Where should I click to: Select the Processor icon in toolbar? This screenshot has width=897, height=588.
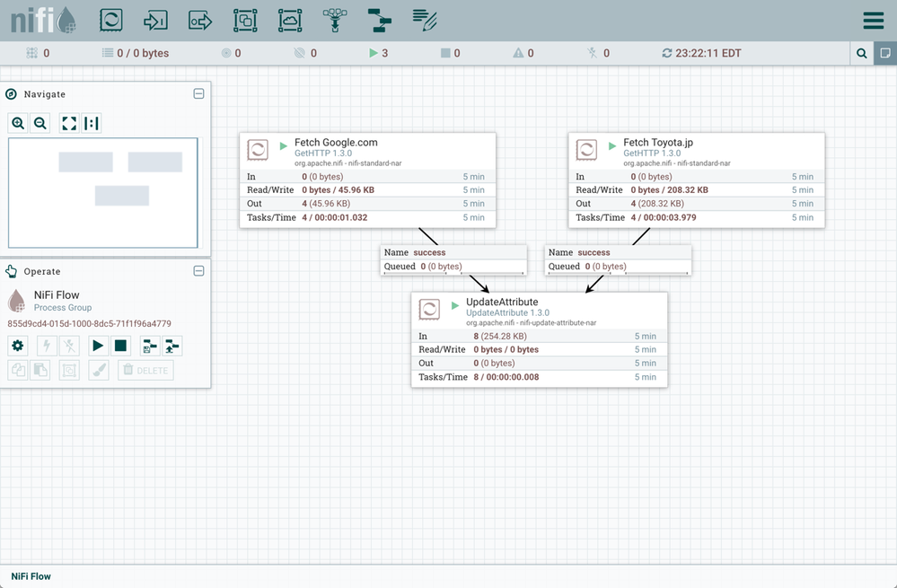[x=111, y=20]
